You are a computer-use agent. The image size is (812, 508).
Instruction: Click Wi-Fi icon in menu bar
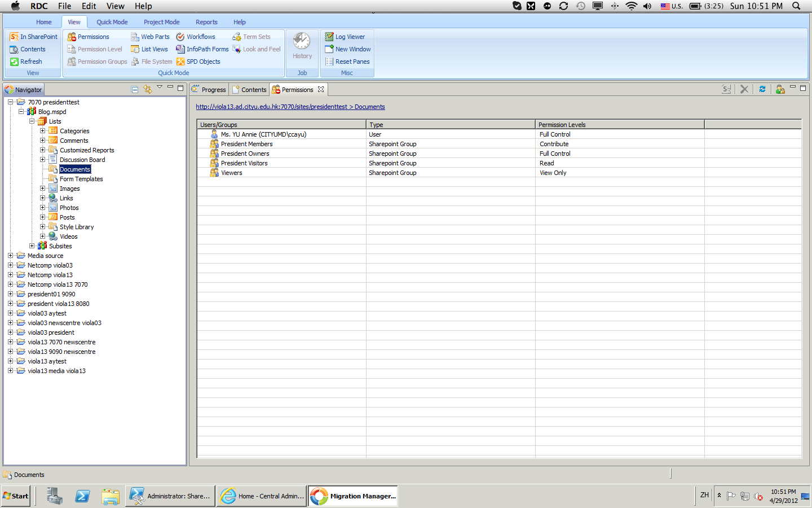(x=632, y=6)
